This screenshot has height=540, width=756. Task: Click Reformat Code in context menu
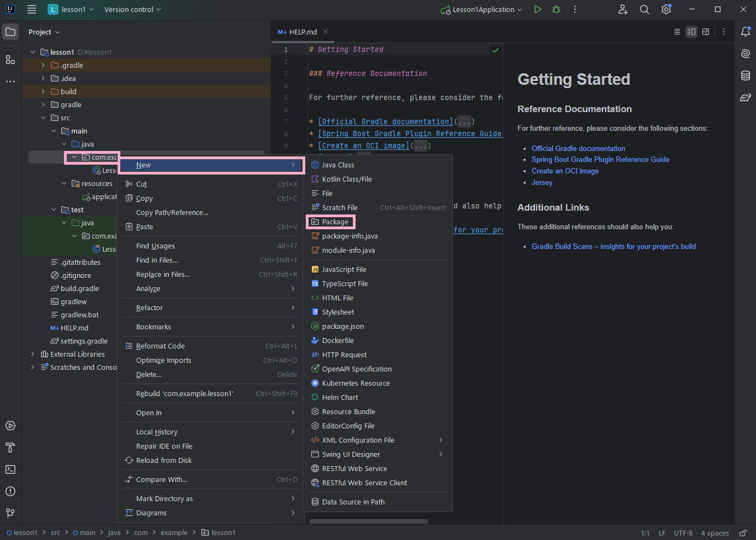pyautogui.click(x=211, y=346)
